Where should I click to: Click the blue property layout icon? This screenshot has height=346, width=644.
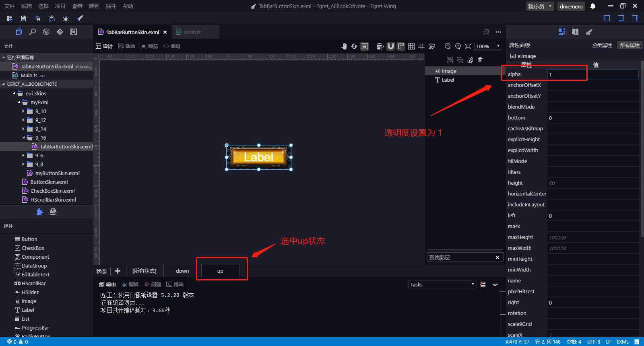pyautogui.click(x=562, y=32)
